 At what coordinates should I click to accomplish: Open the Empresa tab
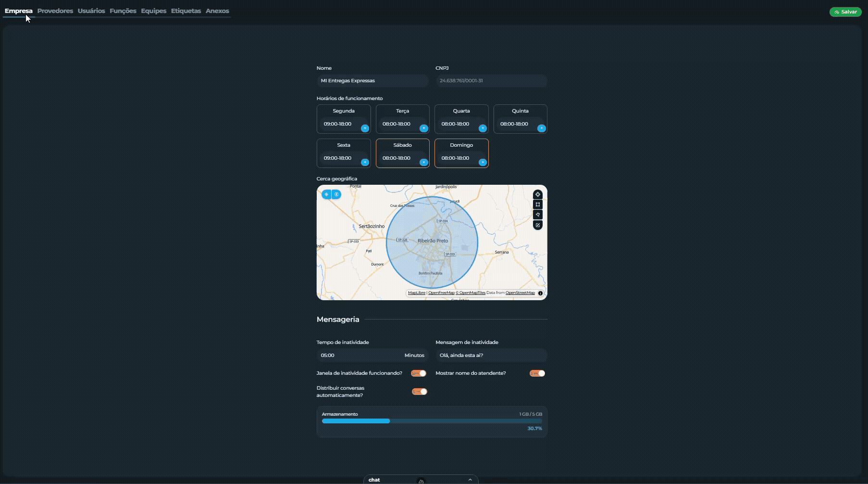19,11
